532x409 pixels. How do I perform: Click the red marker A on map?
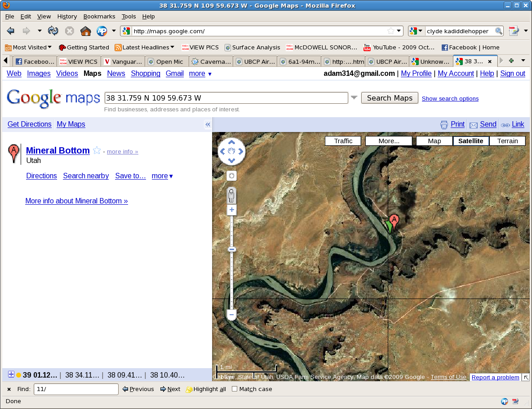point(394,220)
